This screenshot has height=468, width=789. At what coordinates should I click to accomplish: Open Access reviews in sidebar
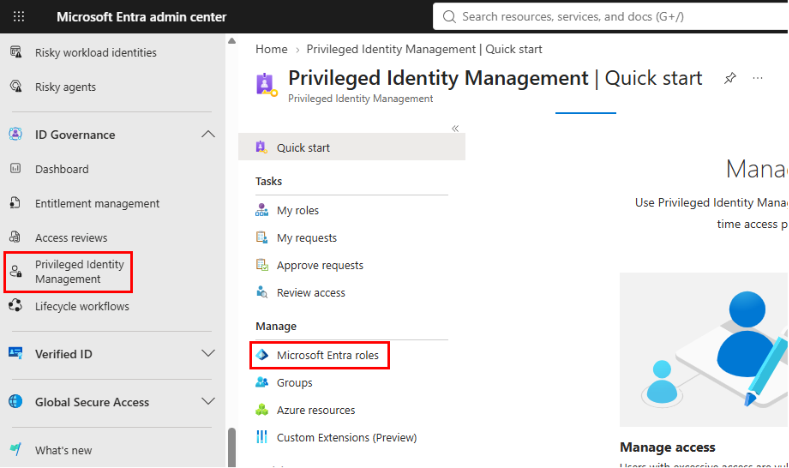click(71, 238)
